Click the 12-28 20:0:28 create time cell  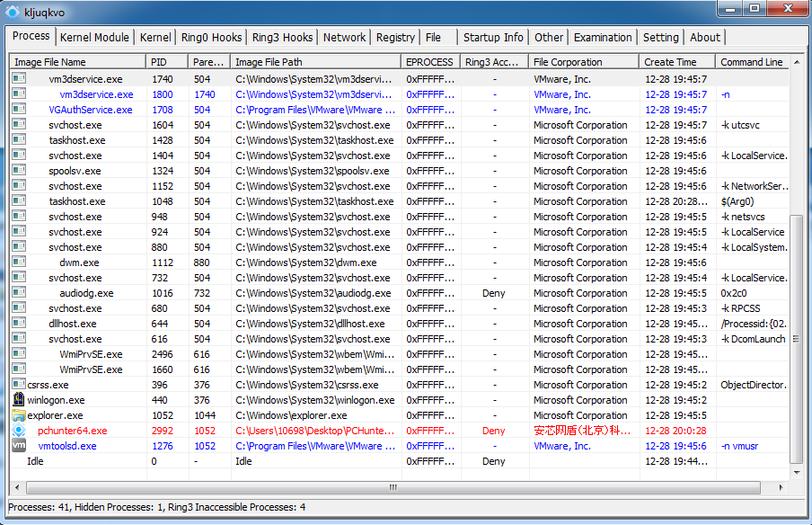(675, 431)
